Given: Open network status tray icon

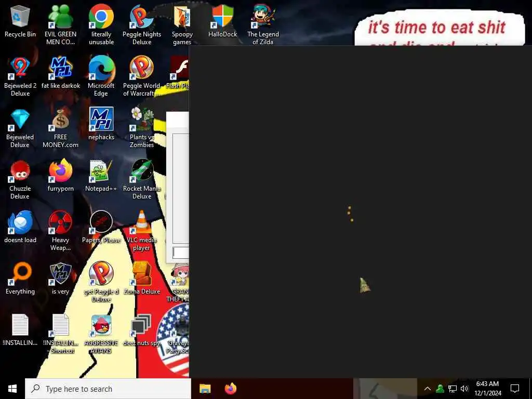Looking at the screenshot, I should coord(453,389).
